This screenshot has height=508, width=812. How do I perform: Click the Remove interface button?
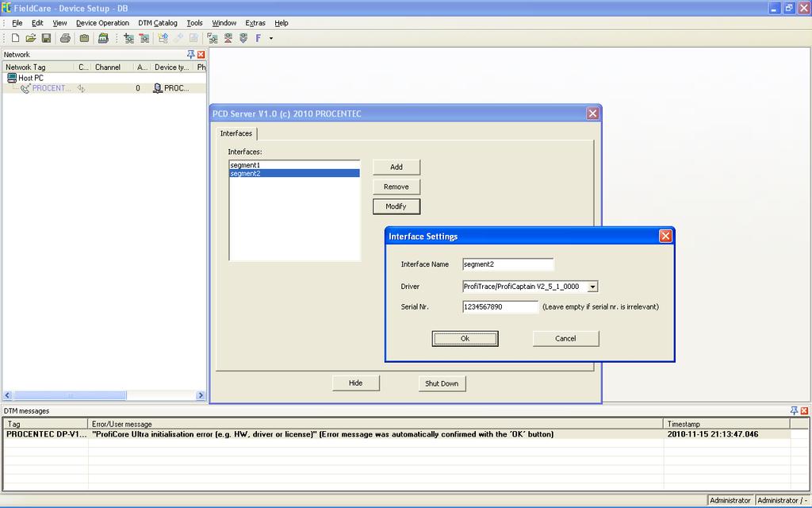tap(396, 187)
